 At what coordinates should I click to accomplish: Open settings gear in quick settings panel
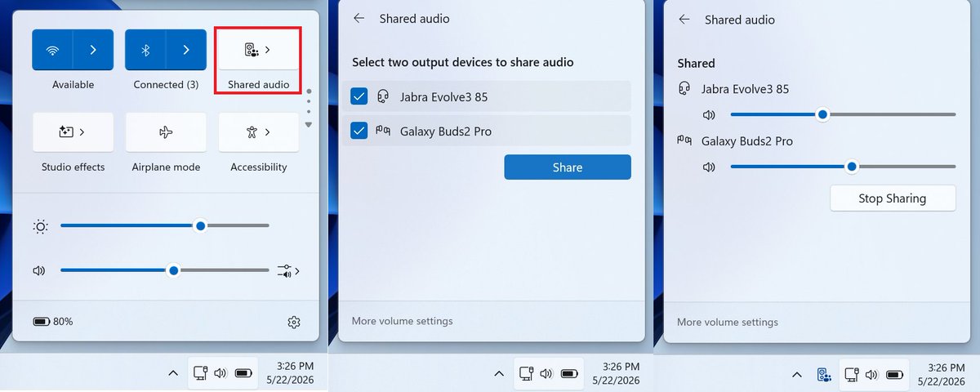294,323
